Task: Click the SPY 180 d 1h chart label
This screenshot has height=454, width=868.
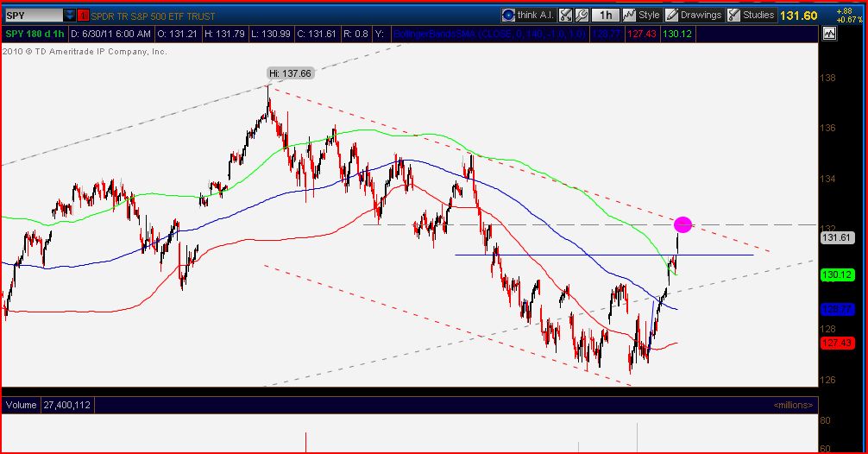Action: (x=35, y=34)
